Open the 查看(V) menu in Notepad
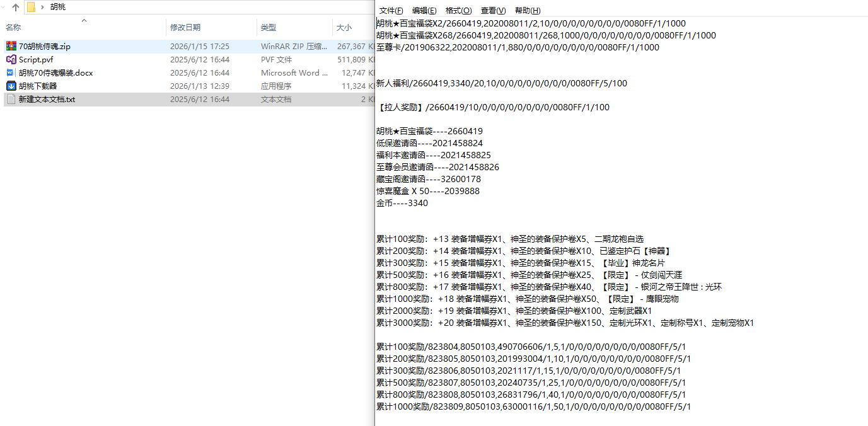Image resolution: width=868 pixels, height=426 pixels. pos(493,10)
